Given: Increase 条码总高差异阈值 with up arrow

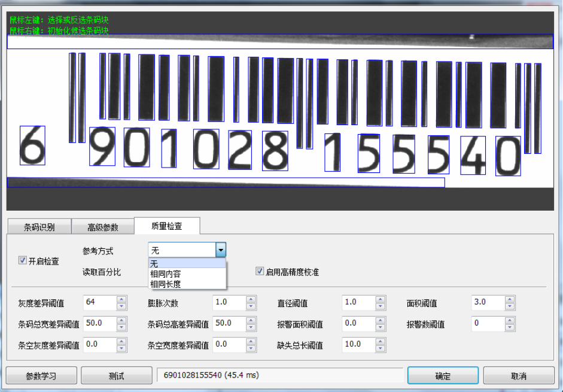Looking at the screenshot, I should [x=251, y=321].
